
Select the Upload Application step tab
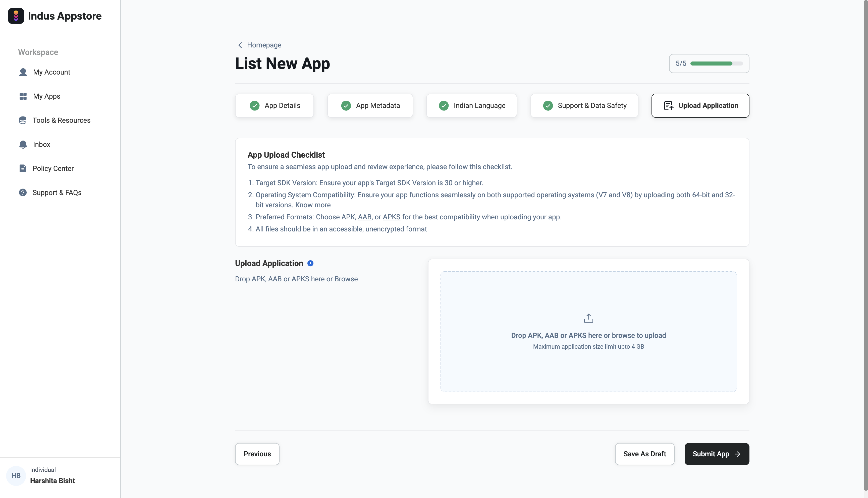click(x=700, y=106)
